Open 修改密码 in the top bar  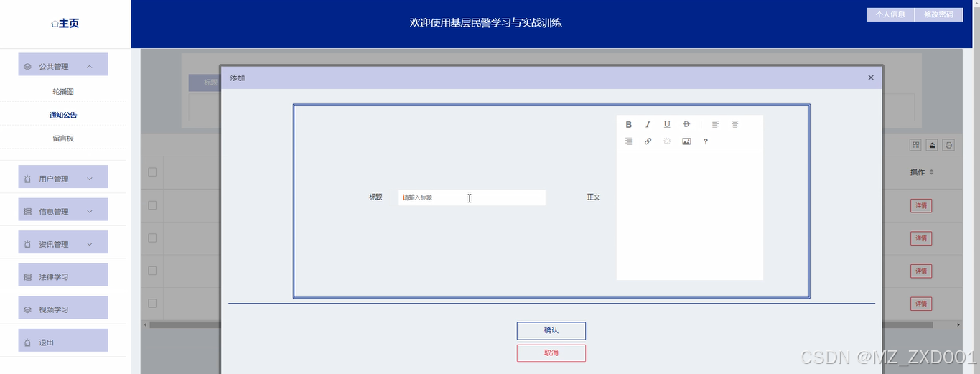click(939, 14)
